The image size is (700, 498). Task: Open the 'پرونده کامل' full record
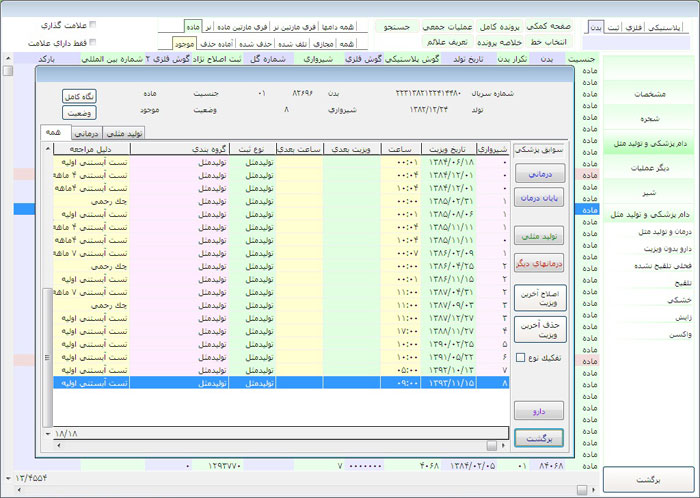pyautogui.click(x=499, y=27)
